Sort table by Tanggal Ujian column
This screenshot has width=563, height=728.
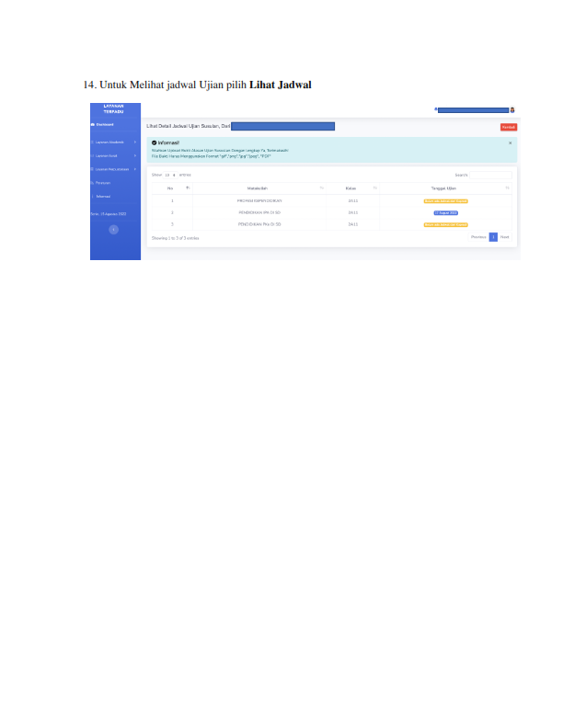click(446, 188)
